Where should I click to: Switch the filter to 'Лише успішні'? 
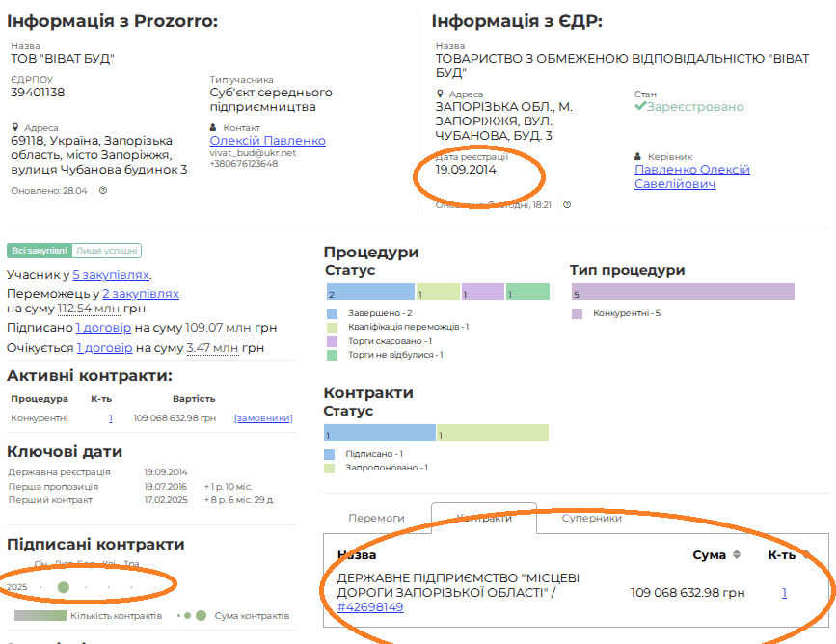(107, 251)
